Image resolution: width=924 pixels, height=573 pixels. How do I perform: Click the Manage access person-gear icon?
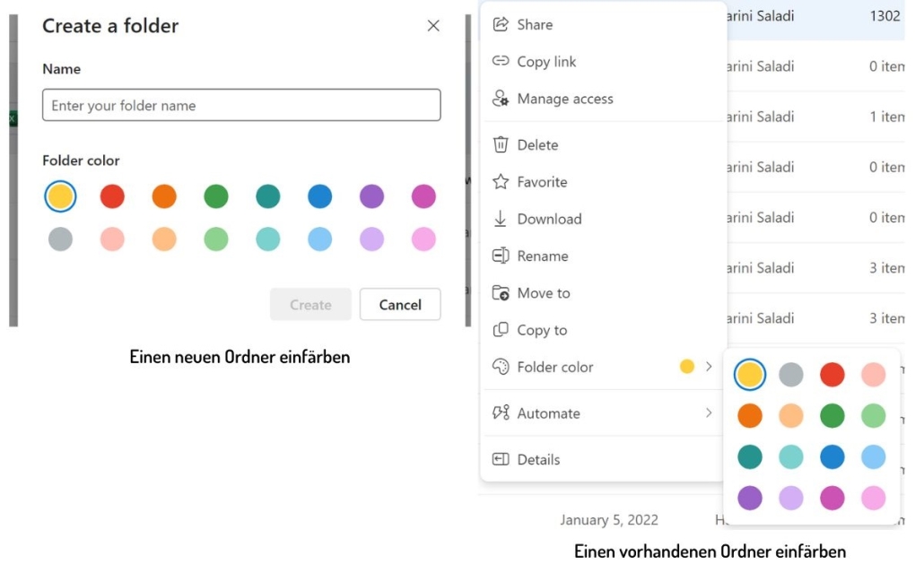point(501,99)
